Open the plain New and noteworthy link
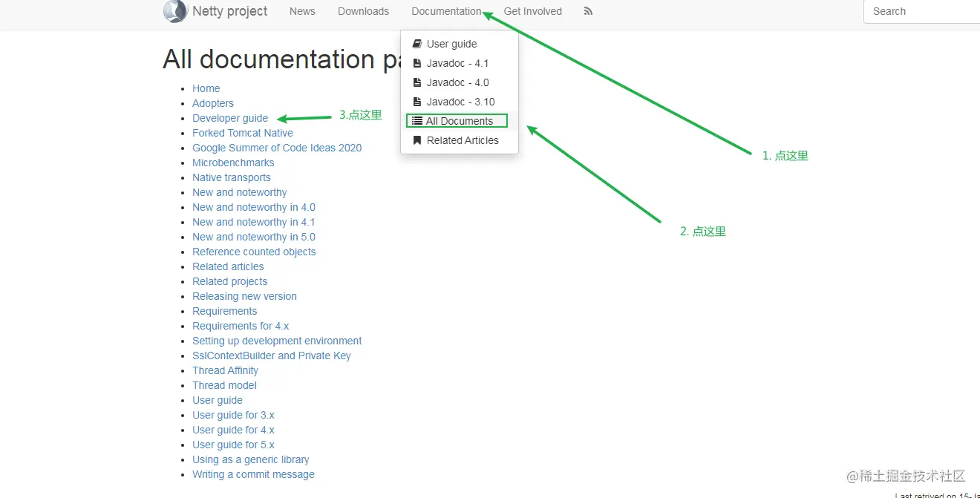 (240, 192)
